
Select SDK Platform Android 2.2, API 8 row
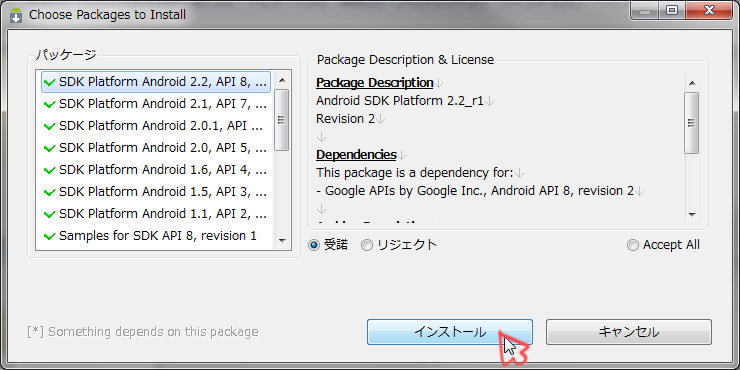156,82
